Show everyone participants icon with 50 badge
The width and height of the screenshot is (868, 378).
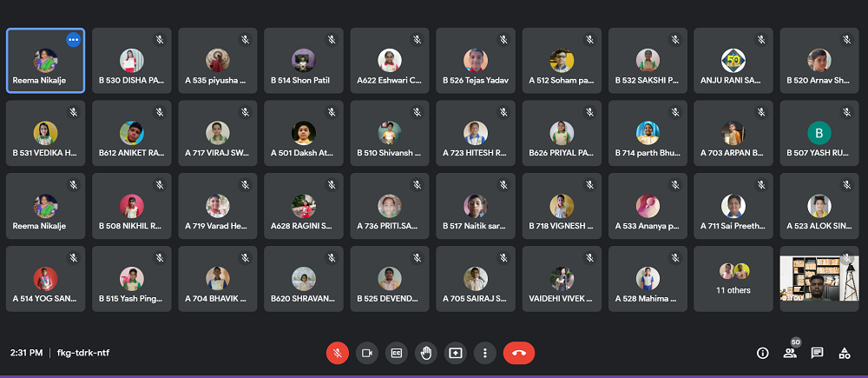click(790, 353)
